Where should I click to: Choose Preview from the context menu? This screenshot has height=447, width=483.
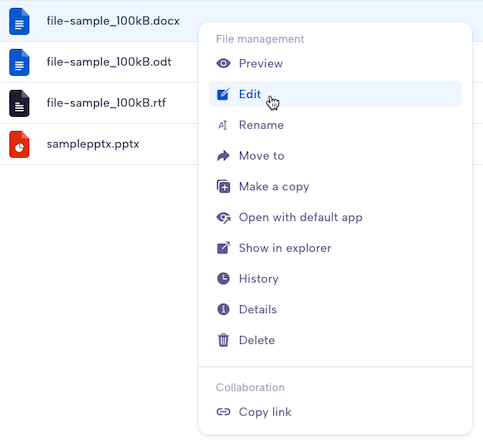pyautogui.click(x=335, y=63)
